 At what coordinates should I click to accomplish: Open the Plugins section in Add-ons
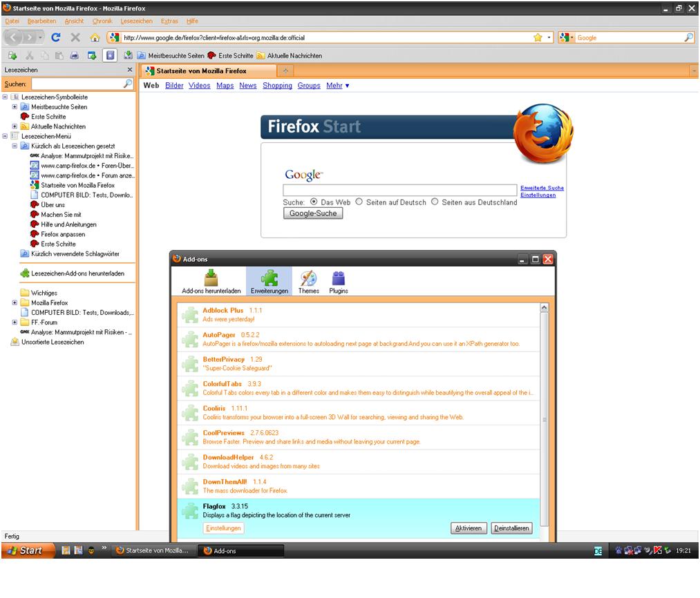[x=339, y=282]
